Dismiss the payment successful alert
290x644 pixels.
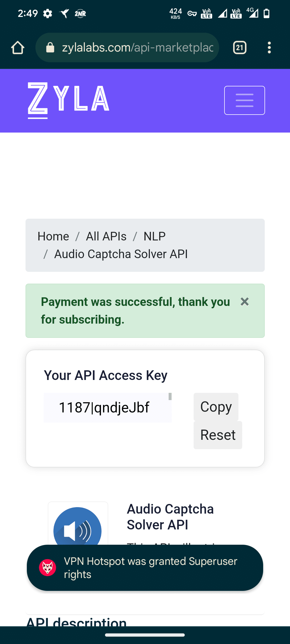coord(245,302)
